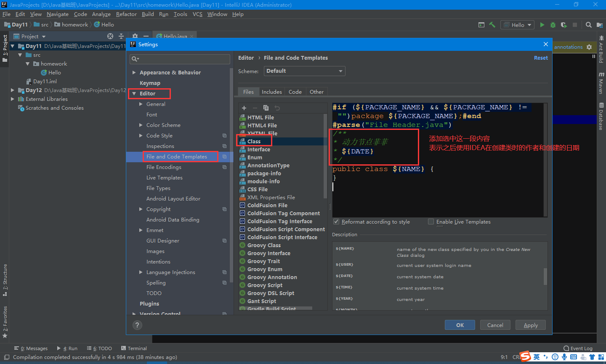This screenshot has height=364, width=606.
Task: Click the Project Structure icon in toolbar
Action: pyautogui.click(x=600, y=25)
